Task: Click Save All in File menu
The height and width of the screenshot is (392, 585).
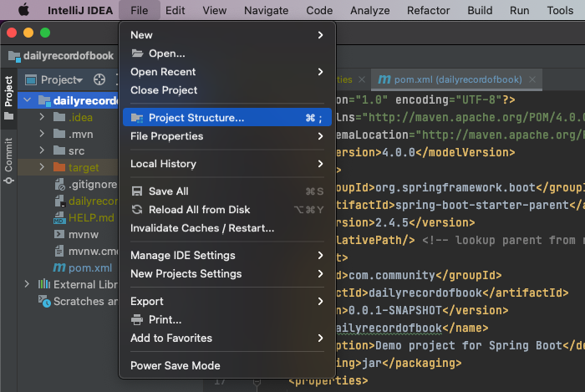Action: 226,191
